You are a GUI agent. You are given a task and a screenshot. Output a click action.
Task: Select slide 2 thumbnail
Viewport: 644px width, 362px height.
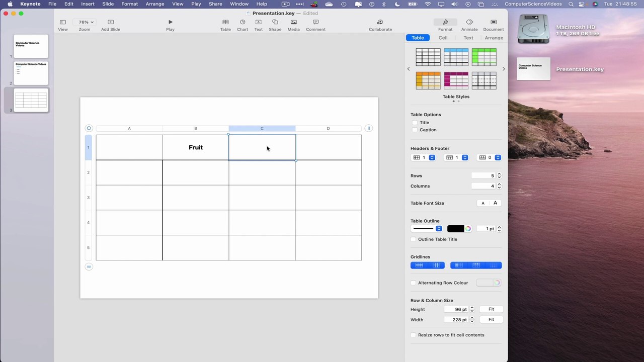tap(31, 73)
